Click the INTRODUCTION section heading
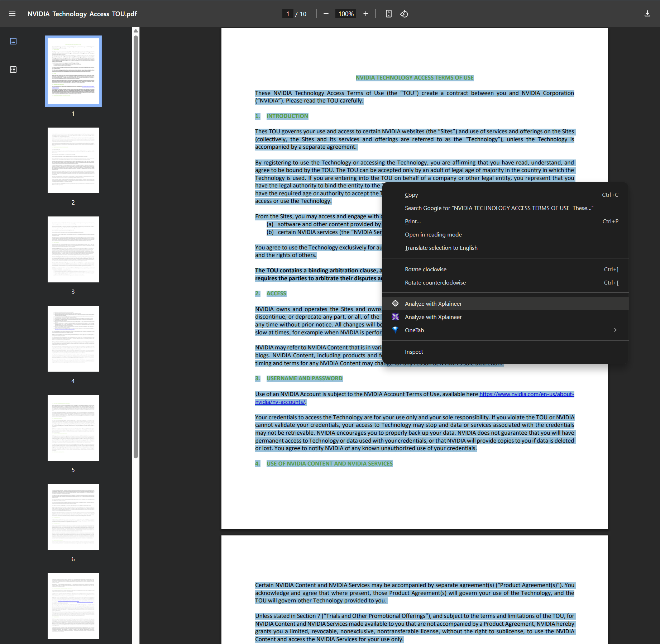 287,116
